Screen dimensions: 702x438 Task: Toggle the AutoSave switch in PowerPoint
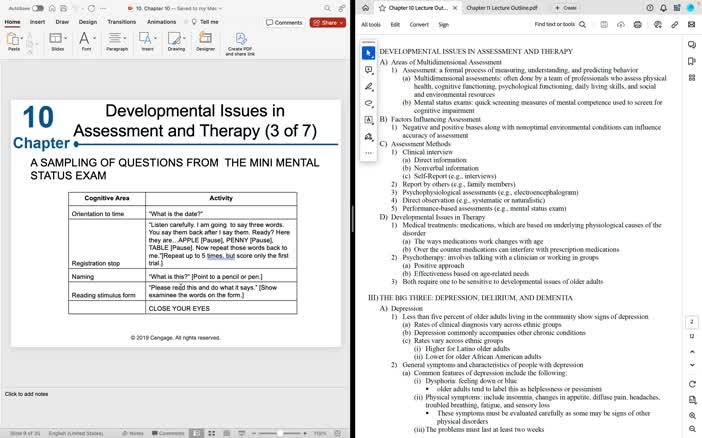[38, 9]
